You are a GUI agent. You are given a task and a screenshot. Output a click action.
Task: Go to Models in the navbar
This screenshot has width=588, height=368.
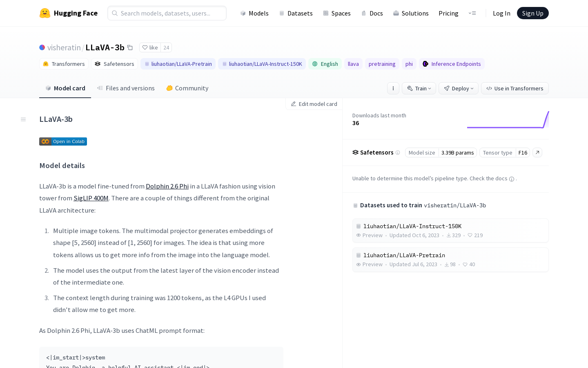tap(254, 13)
